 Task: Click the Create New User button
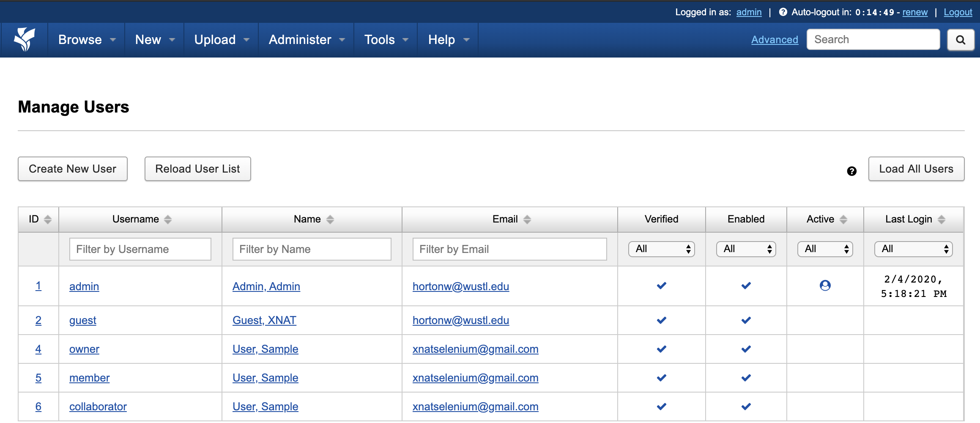[x=73, y=169]
